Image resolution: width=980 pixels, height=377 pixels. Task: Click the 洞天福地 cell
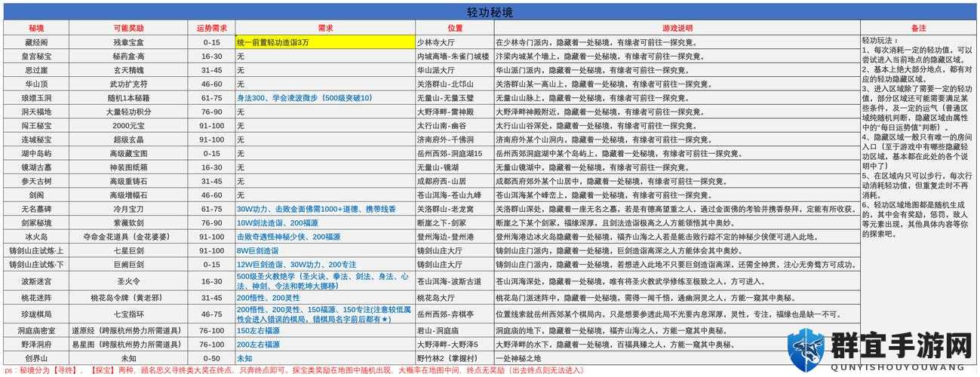[x=37, y=112]
